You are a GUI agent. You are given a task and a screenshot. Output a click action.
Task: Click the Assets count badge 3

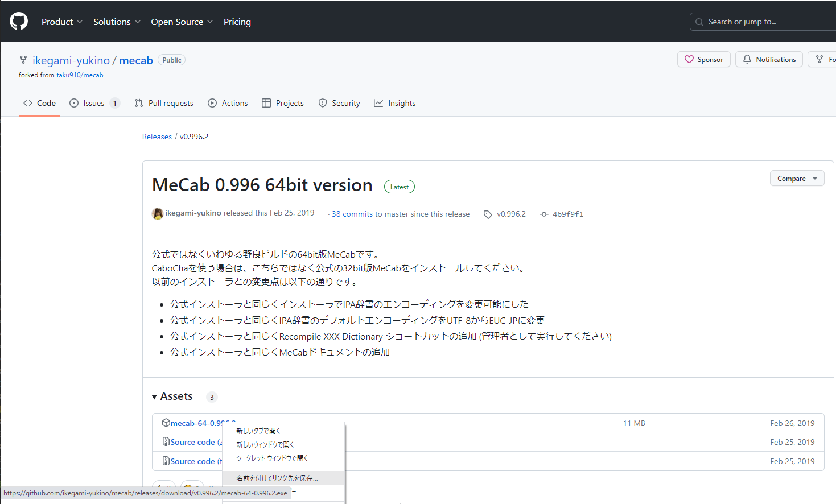coord(212,397)
